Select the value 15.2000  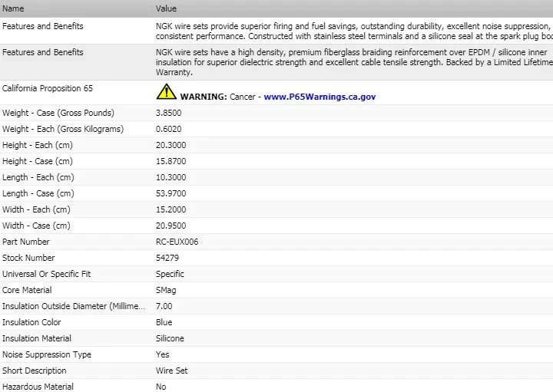[171, 209]
